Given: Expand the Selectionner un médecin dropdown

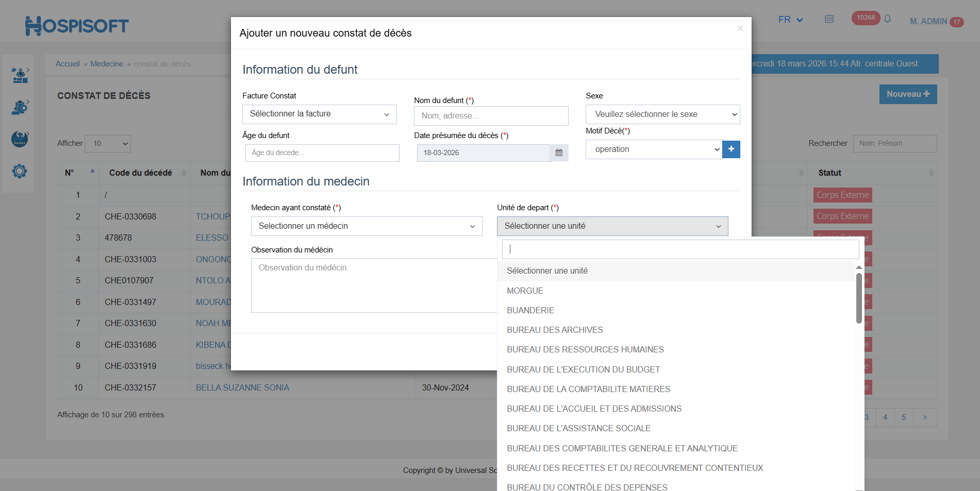Looking at the screenshot, I should point(366,226).
